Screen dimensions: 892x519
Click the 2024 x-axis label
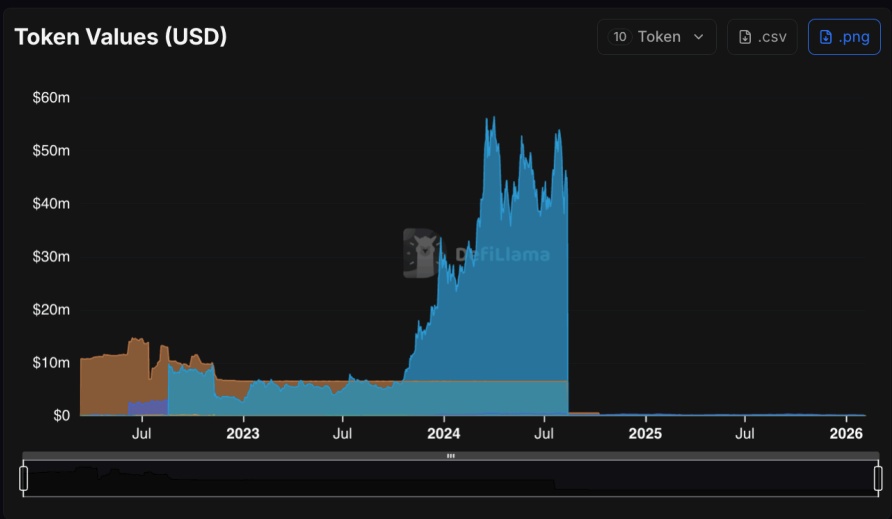(x=444, y=434)
